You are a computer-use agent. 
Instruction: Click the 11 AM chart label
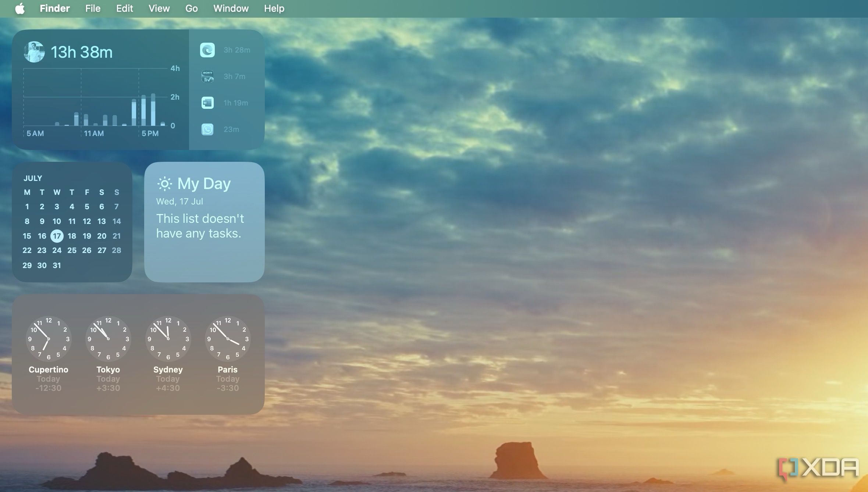pyautogui.click(x=94, y=133)
